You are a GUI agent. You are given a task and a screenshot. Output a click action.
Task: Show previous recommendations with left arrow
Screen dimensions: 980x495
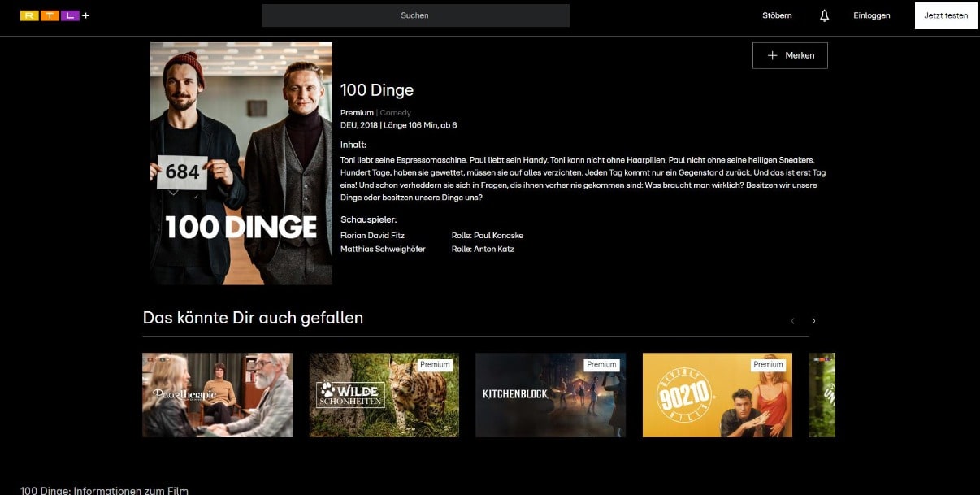[793, 321]
